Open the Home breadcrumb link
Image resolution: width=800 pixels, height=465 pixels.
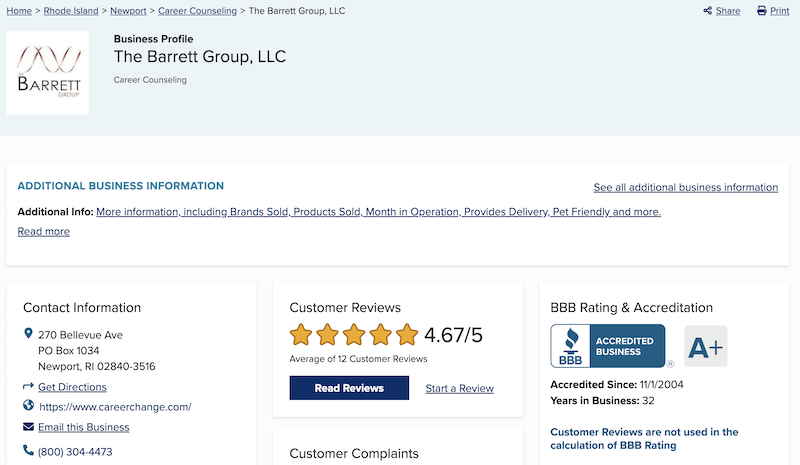pyautogui.click(x=19, y=11)
